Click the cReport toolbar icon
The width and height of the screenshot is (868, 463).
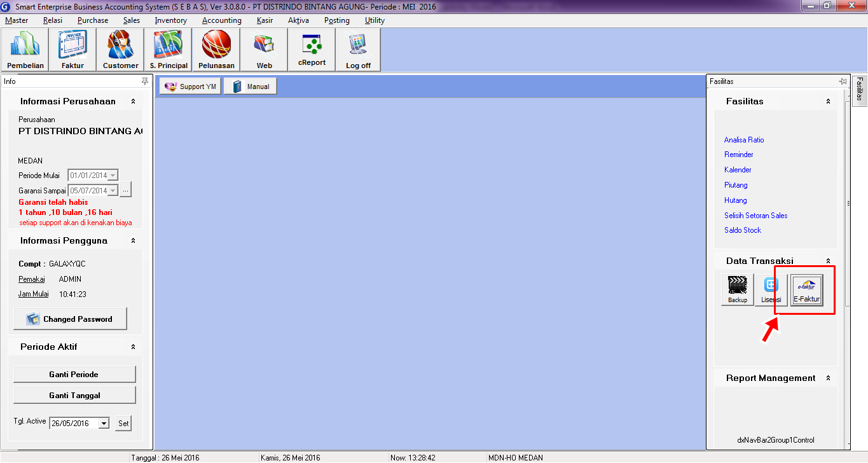pos(312,50)
